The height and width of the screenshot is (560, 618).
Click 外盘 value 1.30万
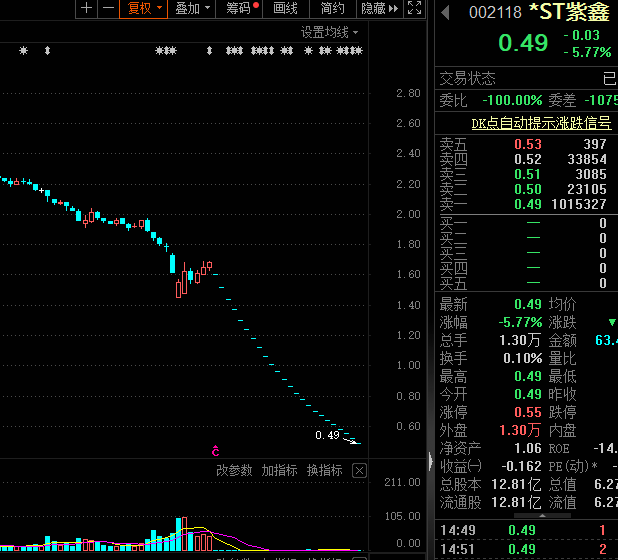520,430
